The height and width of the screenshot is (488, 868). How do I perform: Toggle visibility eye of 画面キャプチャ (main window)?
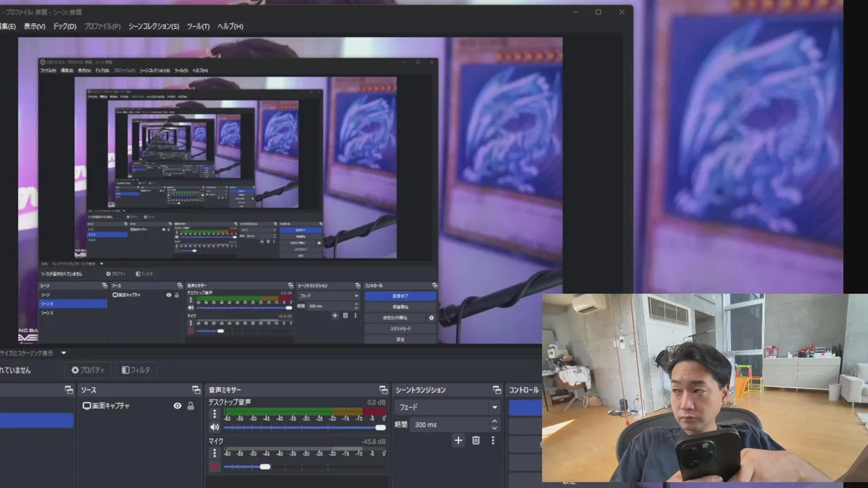click(178, 406)
